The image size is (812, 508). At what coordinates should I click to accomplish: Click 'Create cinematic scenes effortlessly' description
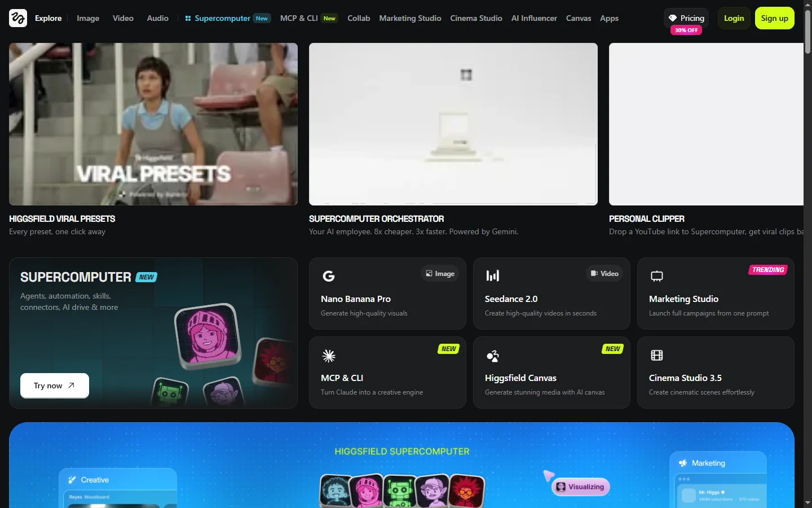[x=701, y=392]
